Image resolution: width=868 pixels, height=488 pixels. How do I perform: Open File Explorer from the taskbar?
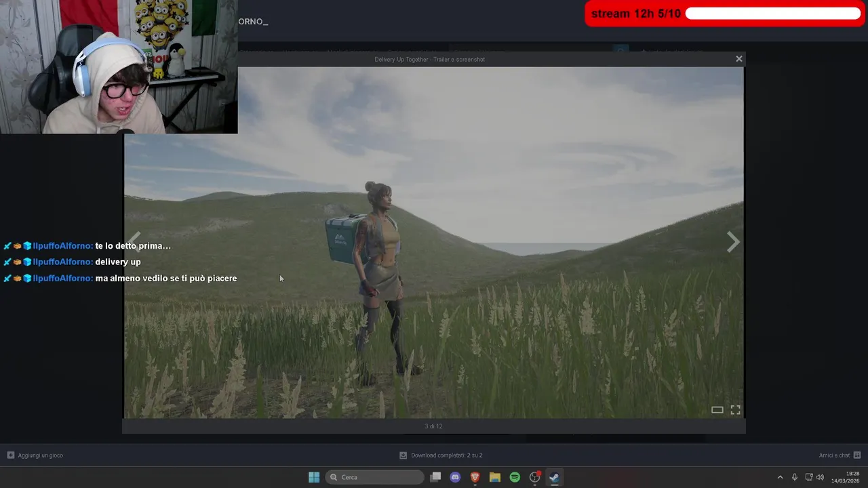(x=494, y=477)
